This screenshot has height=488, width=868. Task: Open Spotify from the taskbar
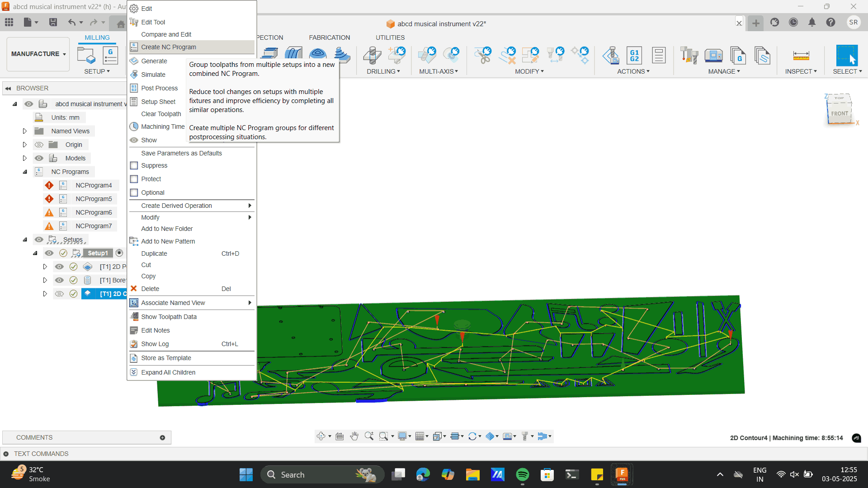pyautogui.click(x=522, y=474)
